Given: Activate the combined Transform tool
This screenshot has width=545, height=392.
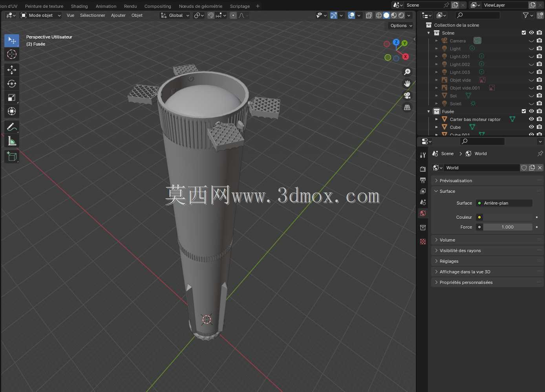Looking at the screenshot, I should pos(12,111).
